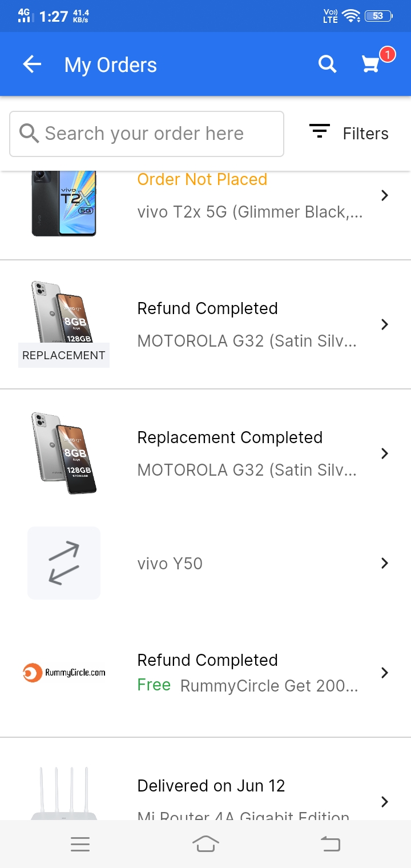Screen dimensions: 411x868
Task: Tap the Filters icon
Action: [320, 132]
